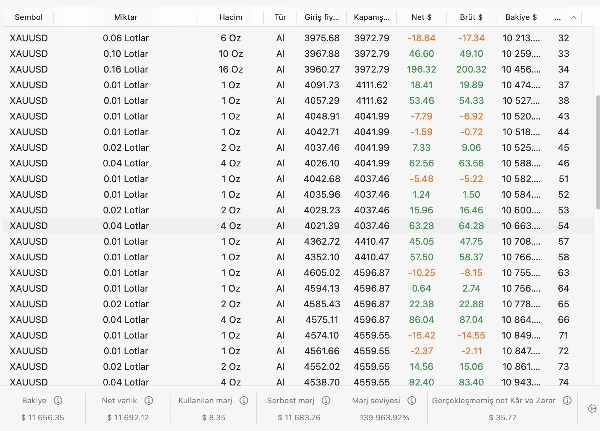Select the 0.16 Lotlar quantity cell

tap(126, 69)
